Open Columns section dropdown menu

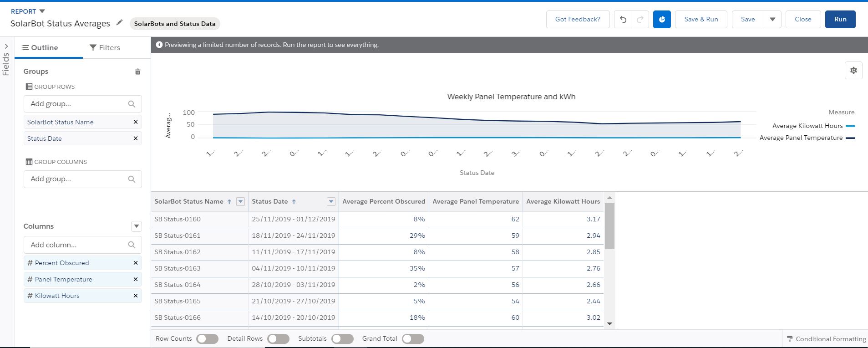tap(136, 226)
